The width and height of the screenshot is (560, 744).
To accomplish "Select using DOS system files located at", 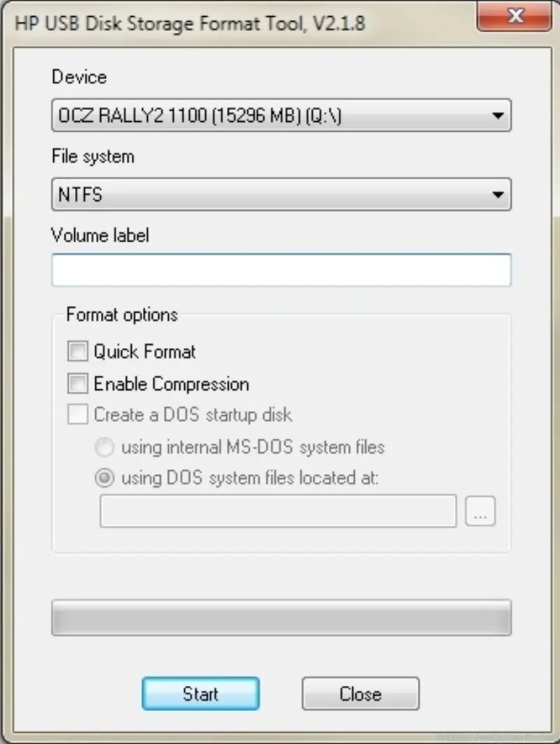I will 104,478.
